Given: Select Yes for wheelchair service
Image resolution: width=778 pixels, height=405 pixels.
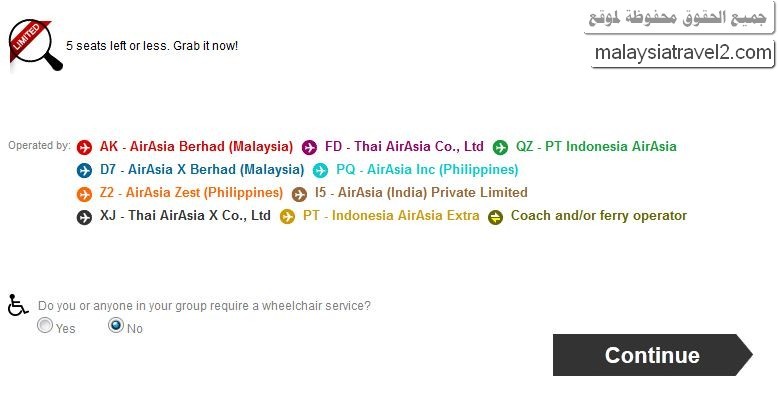Looking at the screenshot, I should point(45,326).
